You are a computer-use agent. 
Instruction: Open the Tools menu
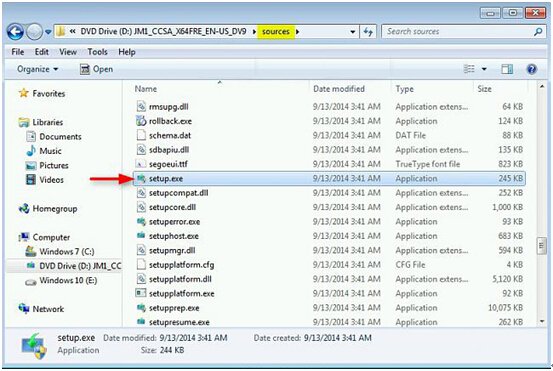pyautogui.click(x=97, y=52)
